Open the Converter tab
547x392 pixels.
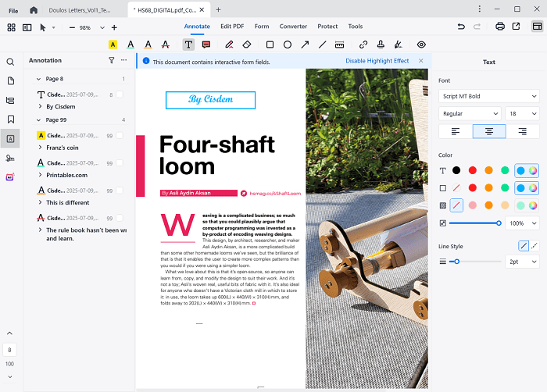tap(293, 27)
